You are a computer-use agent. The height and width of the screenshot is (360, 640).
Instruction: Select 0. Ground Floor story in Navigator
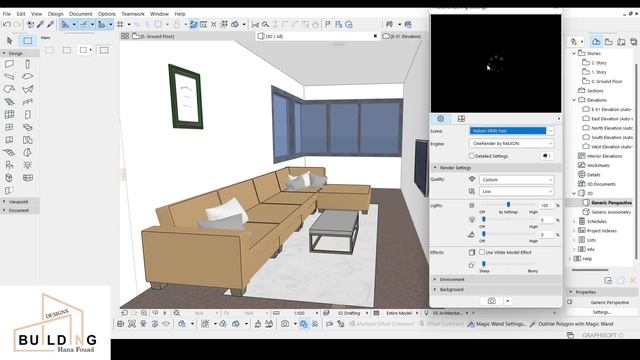[x=602, y=81]
